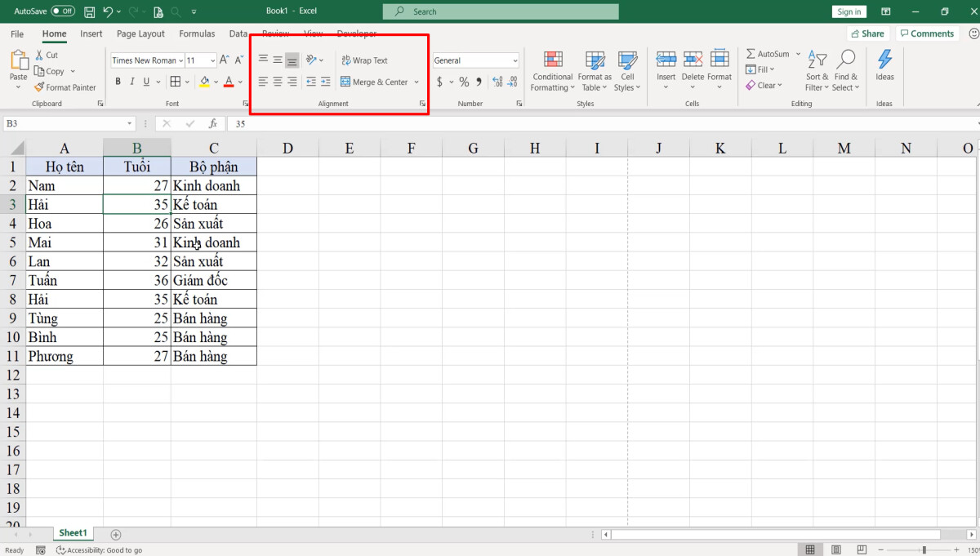The image size is (980, 556).
Task: Open the Orientation text rotation icon
Action: coord(312,60)
